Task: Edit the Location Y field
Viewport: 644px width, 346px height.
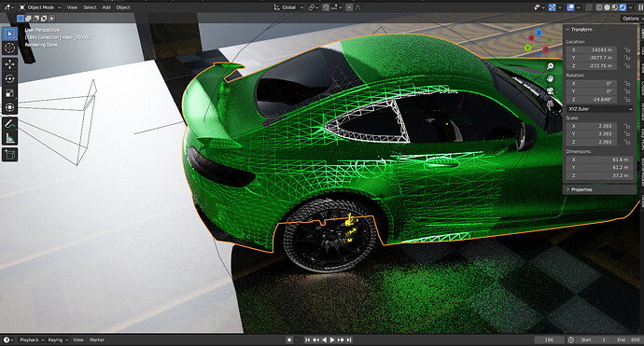Action: (592, 58)
